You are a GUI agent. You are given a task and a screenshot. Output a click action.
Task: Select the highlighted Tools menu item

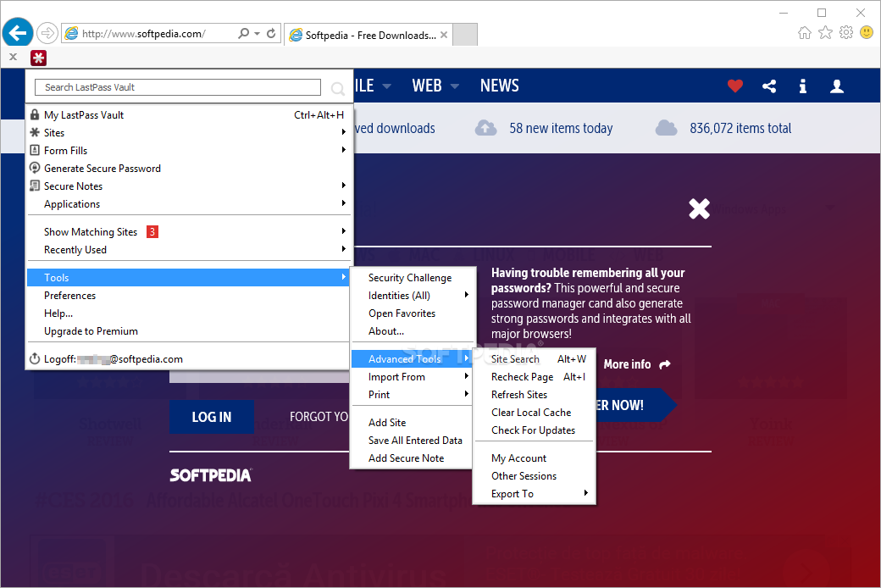click(189, 278)
